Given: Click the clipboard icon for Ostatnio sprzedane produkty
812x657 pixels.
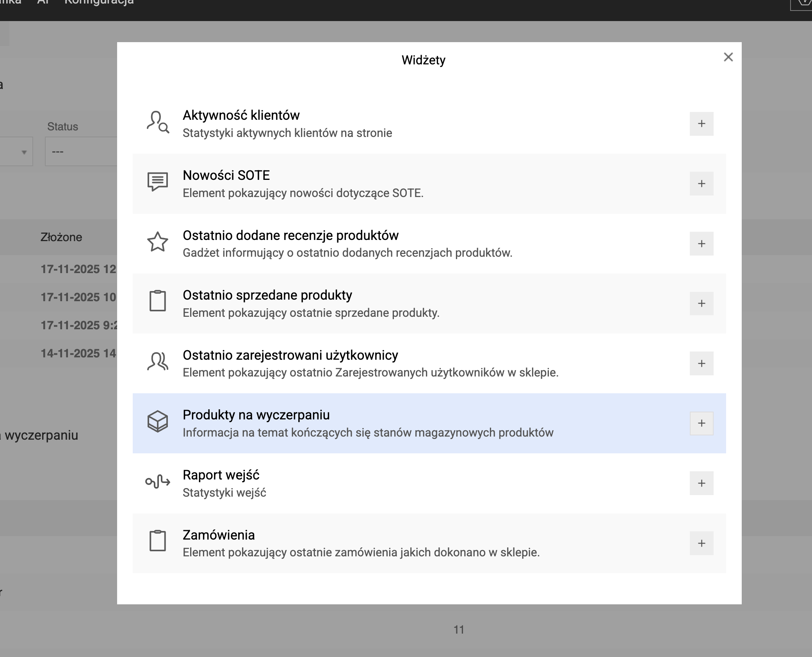Looking at the screenshot, I should [x=158, y=301].
